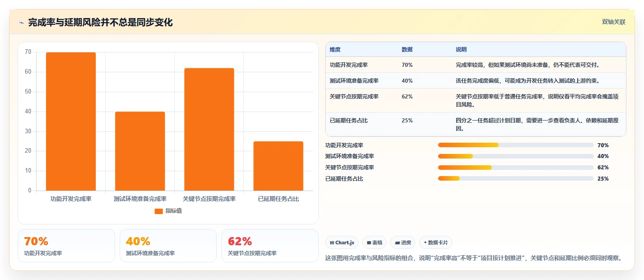Click the x-axis label 已延期任务占比
644x280 pixels.
click(x=278, y=199)
